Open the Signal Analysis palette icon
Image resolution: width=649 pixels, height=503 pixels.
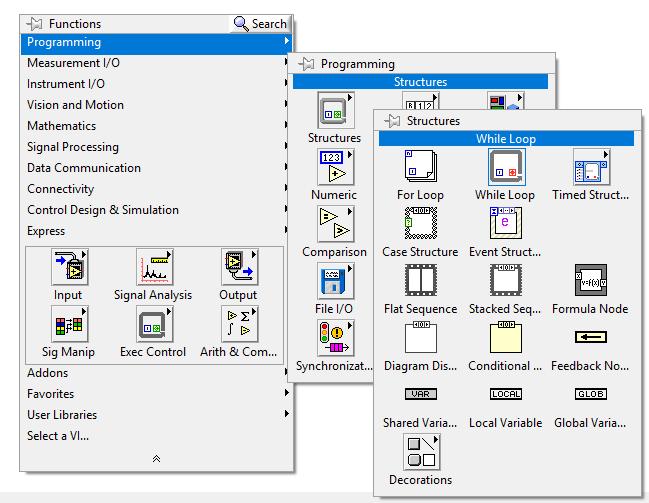point(154,267)
